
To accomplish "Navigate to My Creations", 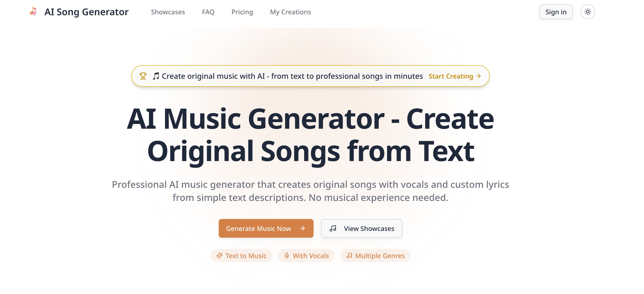I will (290, 12).
